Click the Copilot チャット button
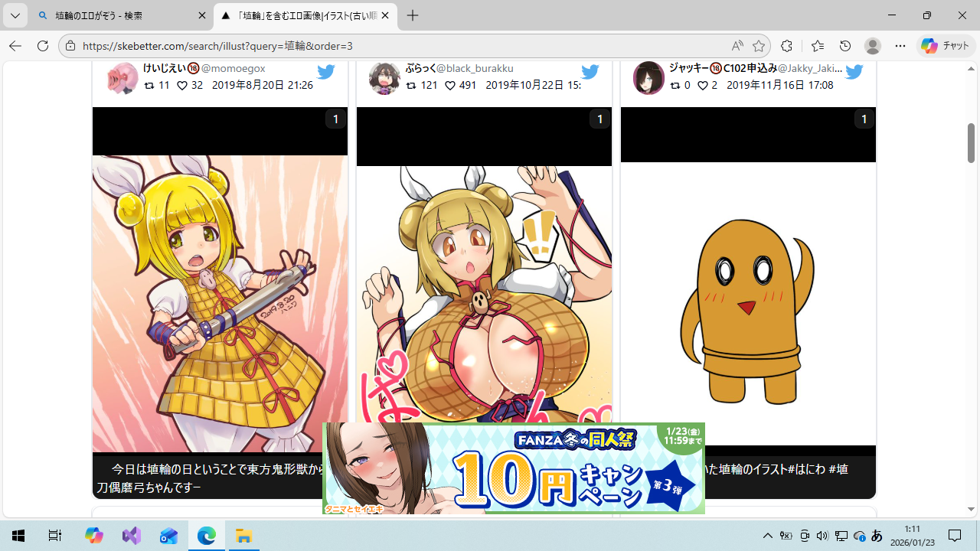Viewport: 980px width, 551px height. coord(946,46)
